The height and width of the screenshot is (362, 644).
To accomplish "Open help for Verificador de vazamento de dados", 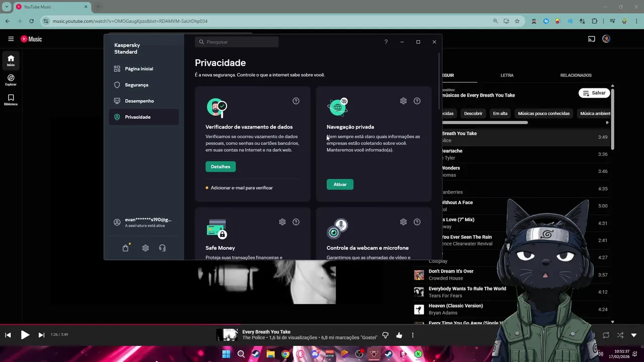I will [296, 101].
